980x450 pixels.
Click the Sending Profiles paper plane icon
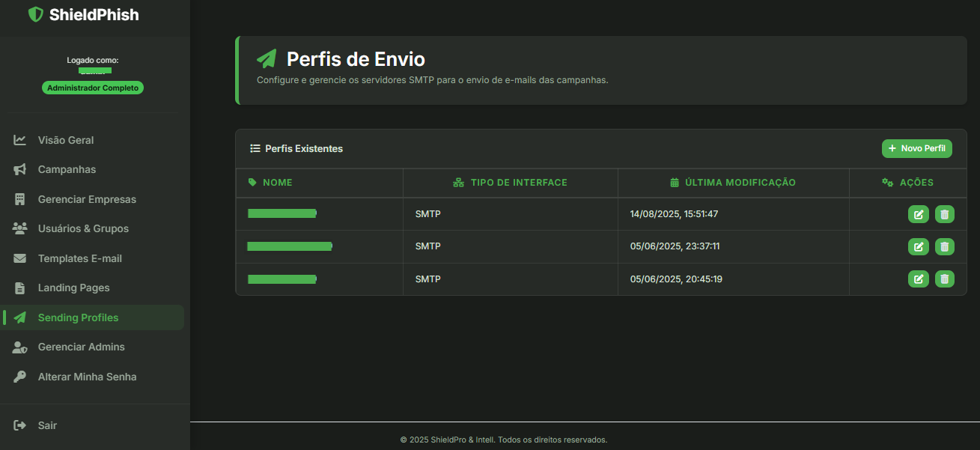pos(19,317)
